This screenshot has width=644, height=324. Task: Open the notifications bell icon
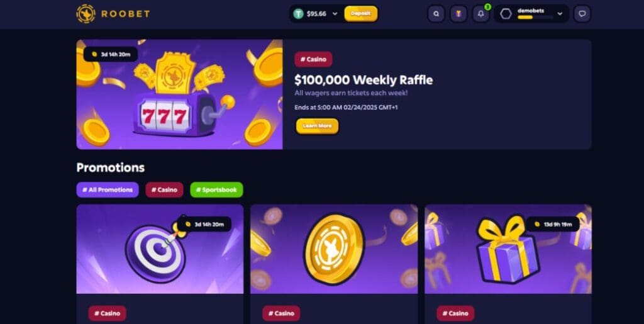pyautogui.click(x=481, y=14)
